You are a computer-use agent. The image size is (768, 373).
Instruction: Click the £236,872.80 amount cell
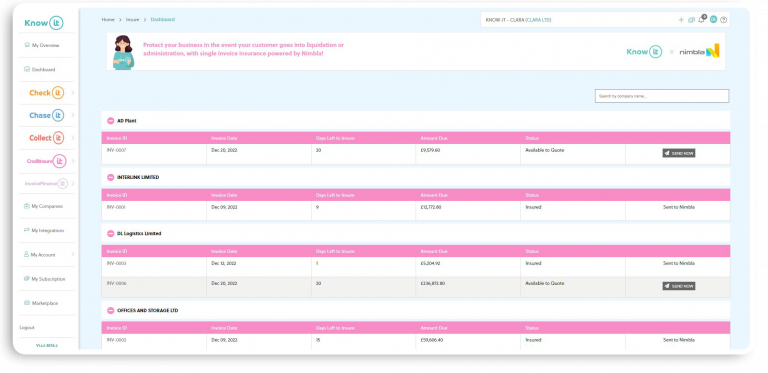432,283
